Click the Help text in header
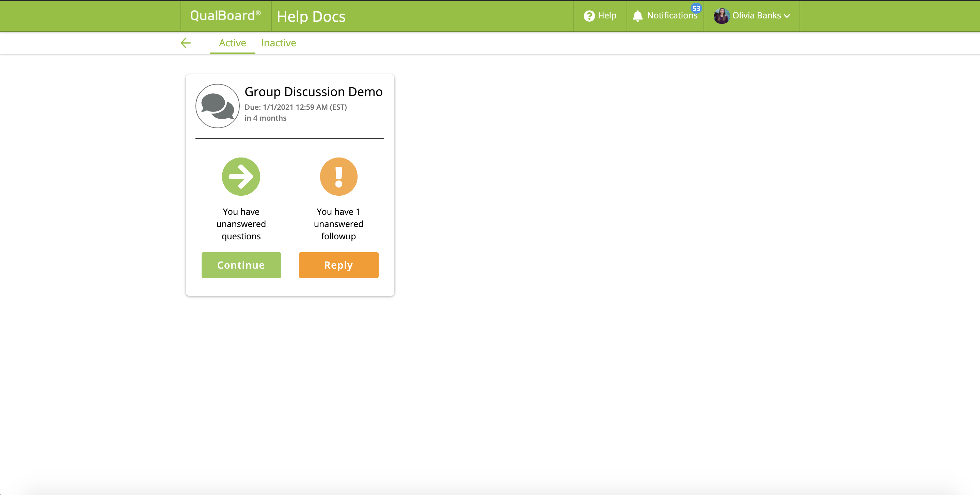Viewport: 980px width, 495px height. coord(607,16)
